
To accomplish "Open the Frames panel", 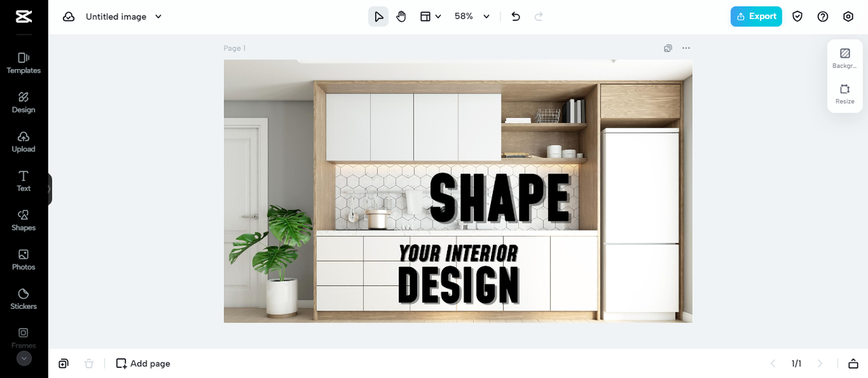I will point(24,337).
